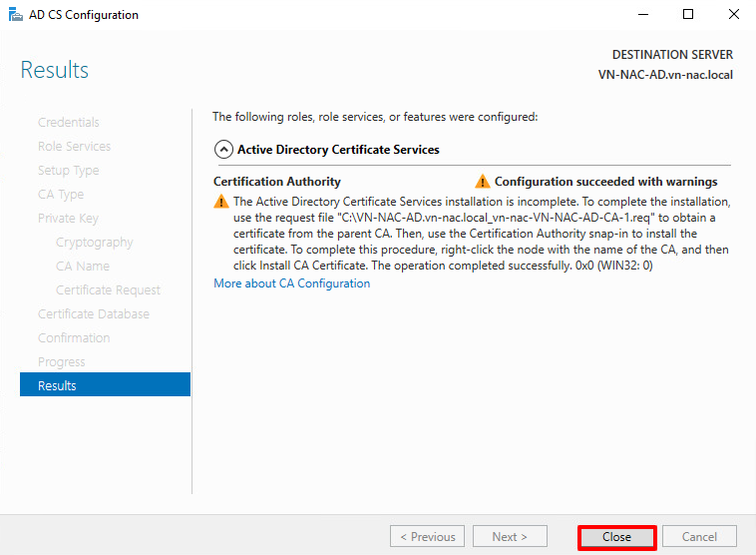
Task: Click the Cancel button
Action: click(x=699, y=536)
